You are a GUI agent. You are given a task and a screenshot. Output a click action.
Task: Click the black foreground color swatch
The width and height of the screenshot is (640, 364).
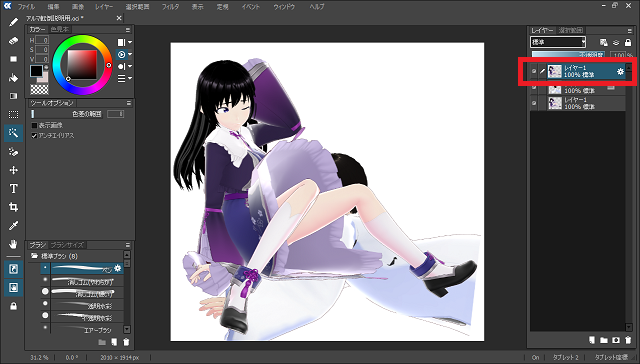pos(36,71)
